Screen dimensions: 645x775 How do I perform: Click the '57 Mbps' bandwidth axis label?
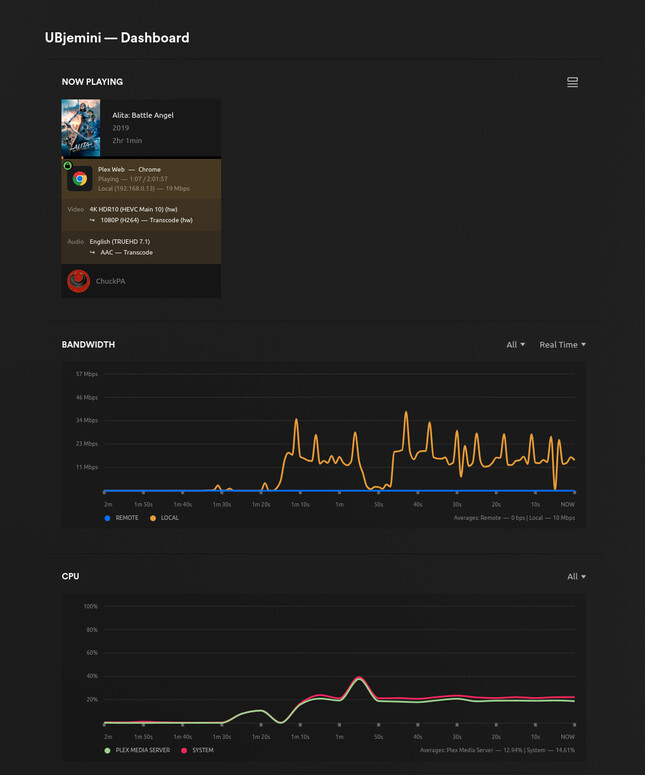(x=86, y=374)
